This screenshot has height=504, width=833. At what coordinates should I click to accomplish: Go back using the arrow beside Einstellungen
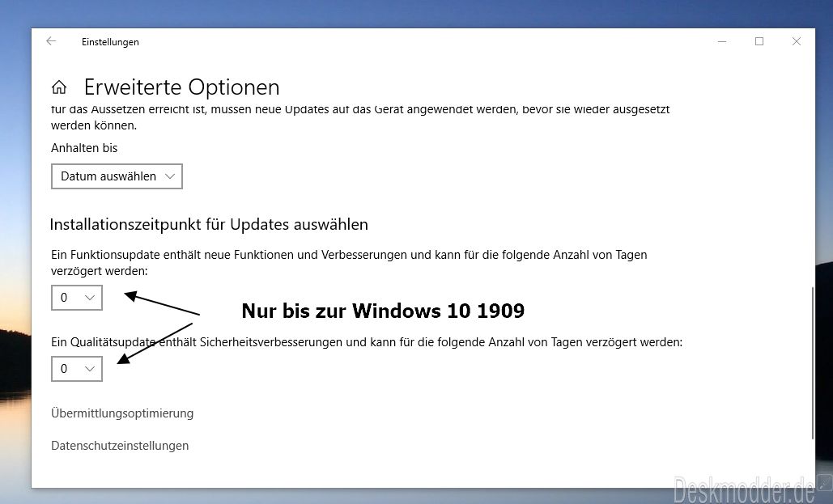tap(51, 41)
